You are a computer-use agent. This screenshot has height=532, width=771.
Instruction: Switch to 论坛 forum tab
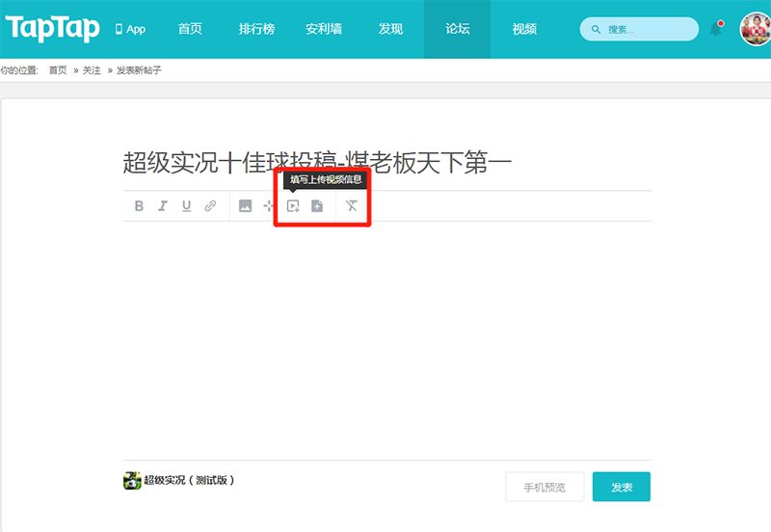(457, 29)
